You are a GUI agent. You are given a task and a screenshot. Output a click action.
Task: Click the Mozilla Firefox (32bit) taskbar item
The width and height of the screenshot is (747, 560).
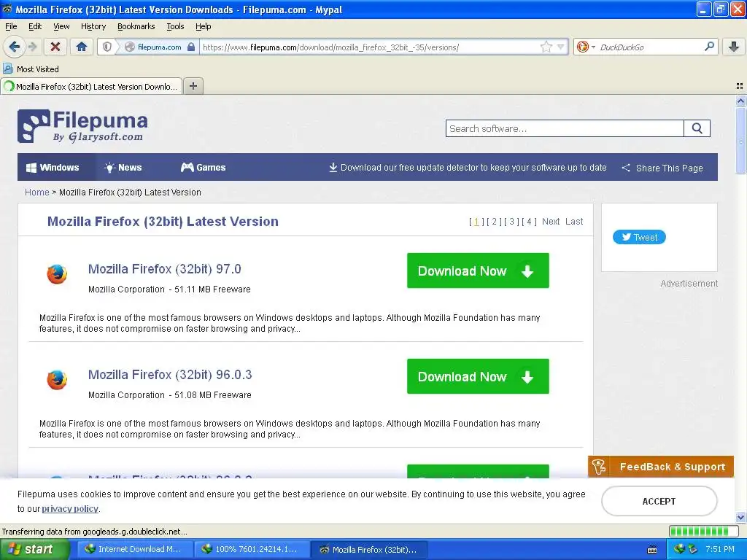(369, 549)
